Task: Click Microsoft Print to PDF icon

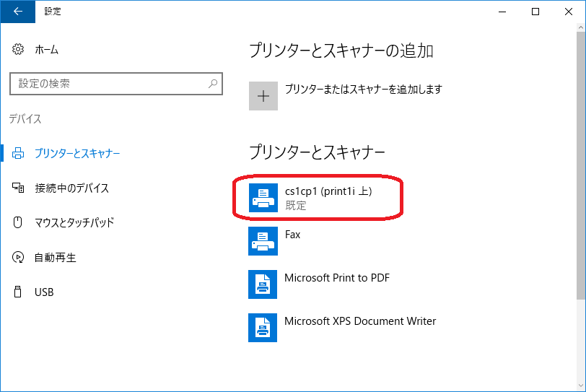Action: click(263, 284)
